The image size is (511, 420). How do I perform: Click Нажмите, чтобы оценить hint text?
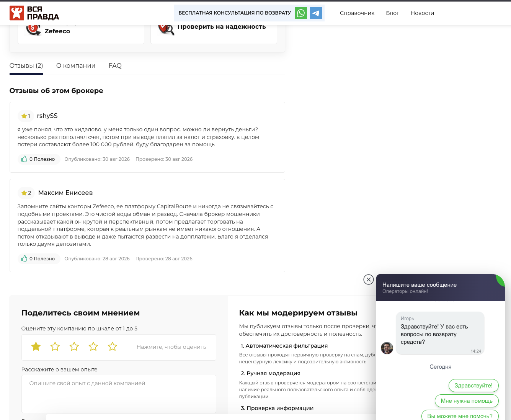(x=171, y=347)
